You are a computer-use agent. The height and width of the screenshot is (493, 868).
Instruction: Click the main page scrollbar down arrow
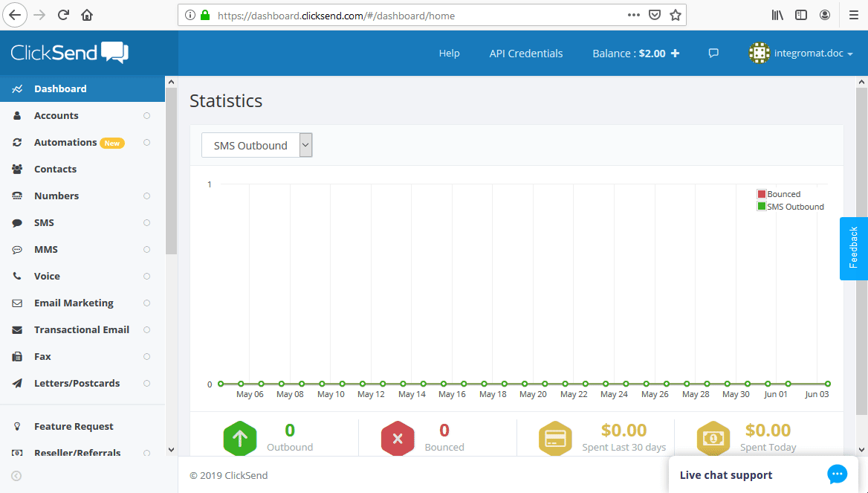coord(861,450)
